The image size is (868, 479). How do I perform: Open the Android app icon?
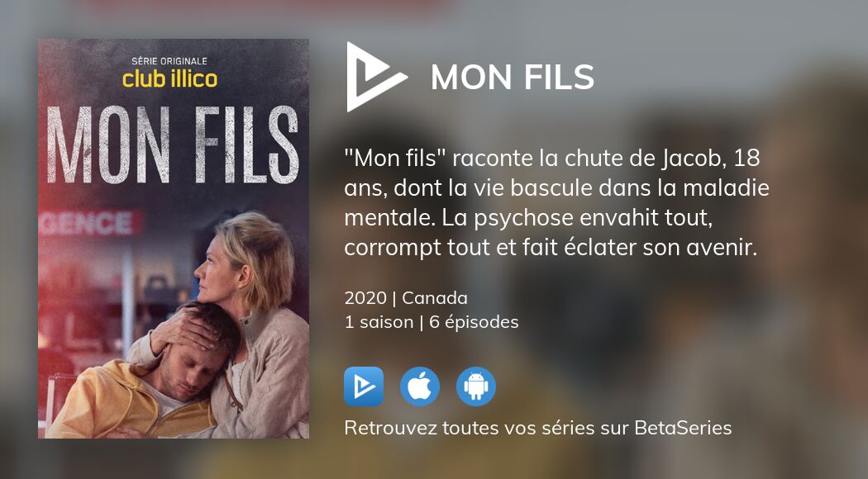click(476, 387)
